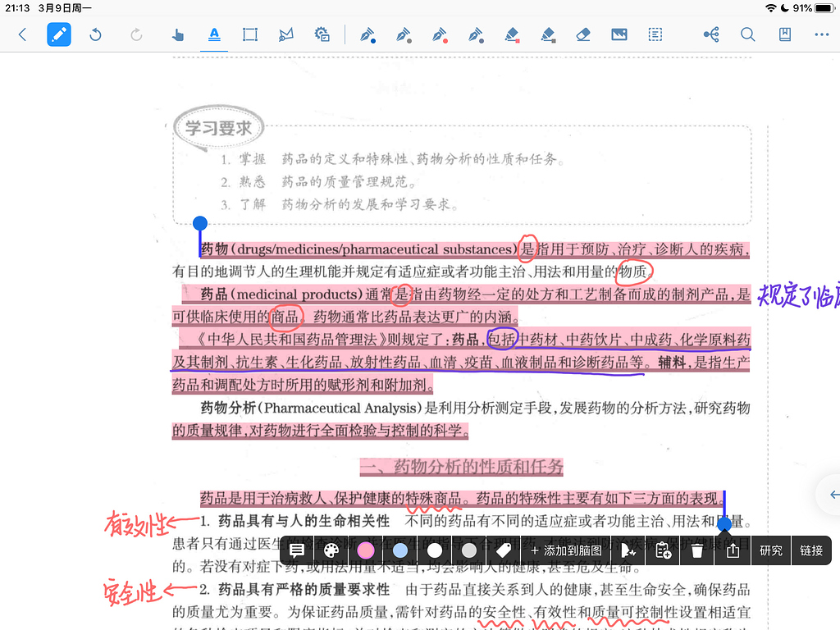Select the lasso selection tool

coord(285,34)
